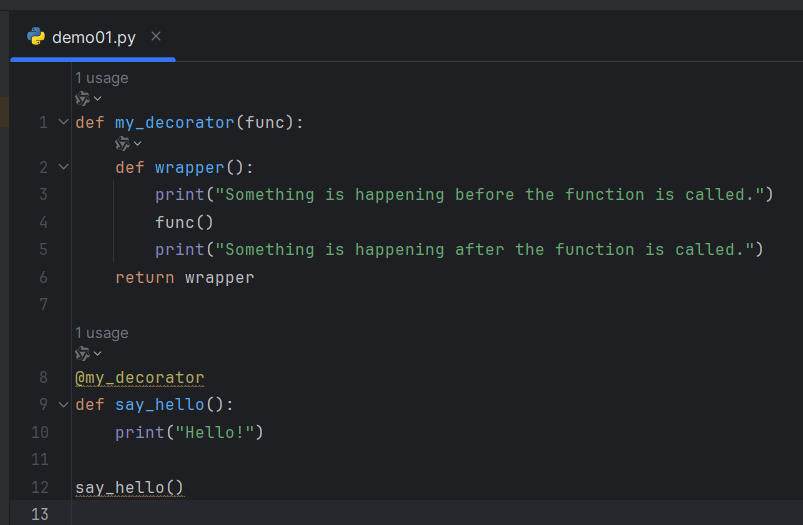Click the "Hello!" string on line 10
This screenshot has height=525, width=803.
point(214,432)
